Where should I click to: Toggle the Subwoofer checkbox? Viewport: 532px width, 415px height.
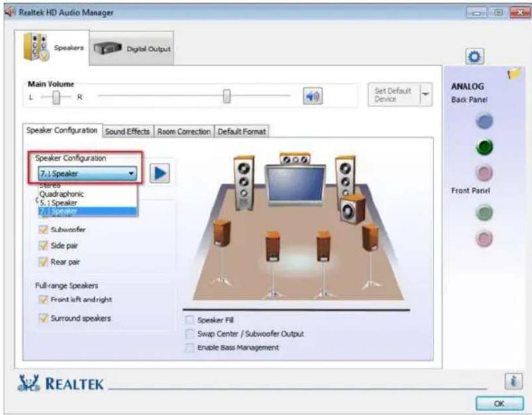click(x=43, y=230)
